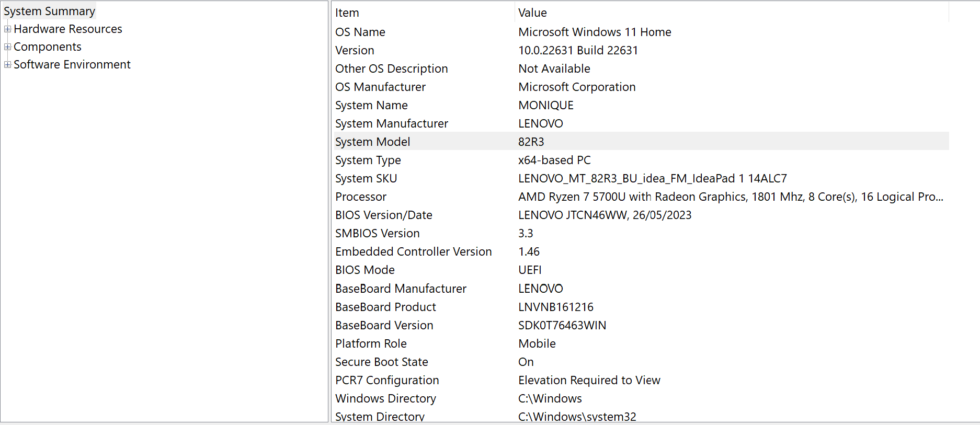Select the Hardware Resources label

coord(68,29)
